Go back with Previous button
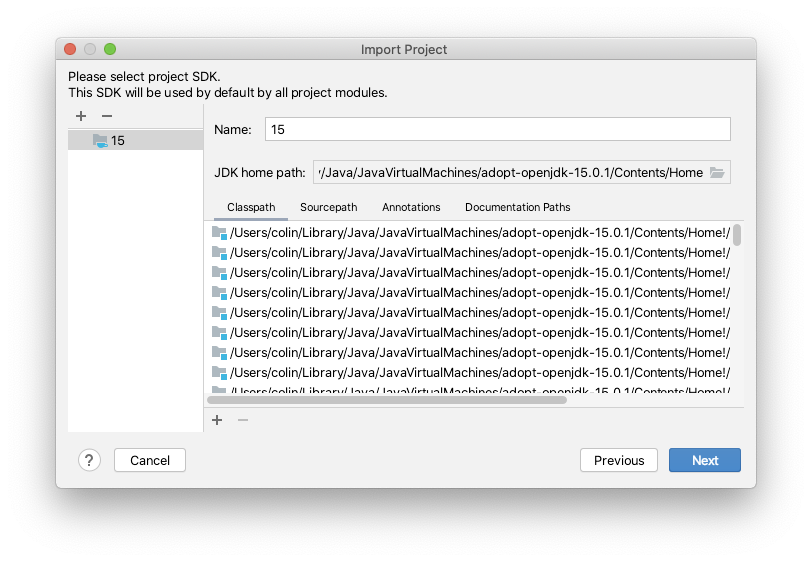The image size is (812, 562). (619, 460)
